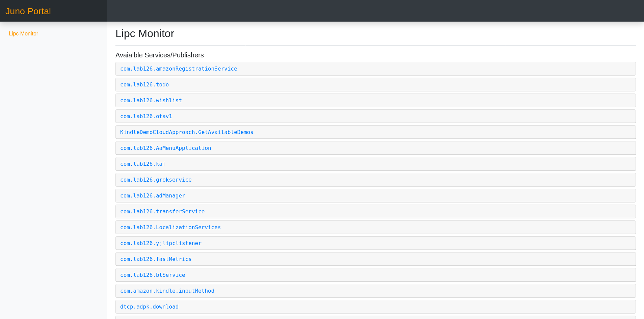Click the Lipc Monitor page heading

(145, 34)
